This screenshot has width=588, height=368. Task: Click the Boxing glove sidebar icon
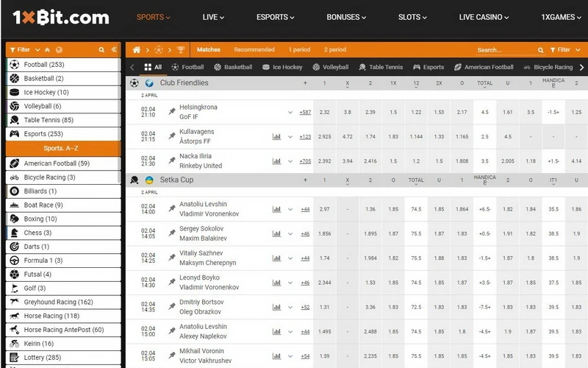(x=14, y=219)
